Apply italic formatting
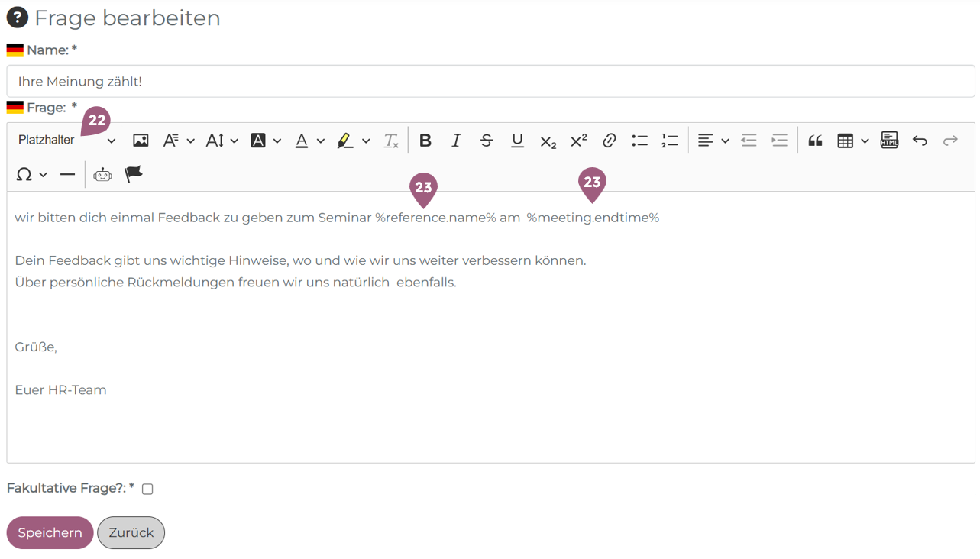980x559 pixels. point(456,141)
